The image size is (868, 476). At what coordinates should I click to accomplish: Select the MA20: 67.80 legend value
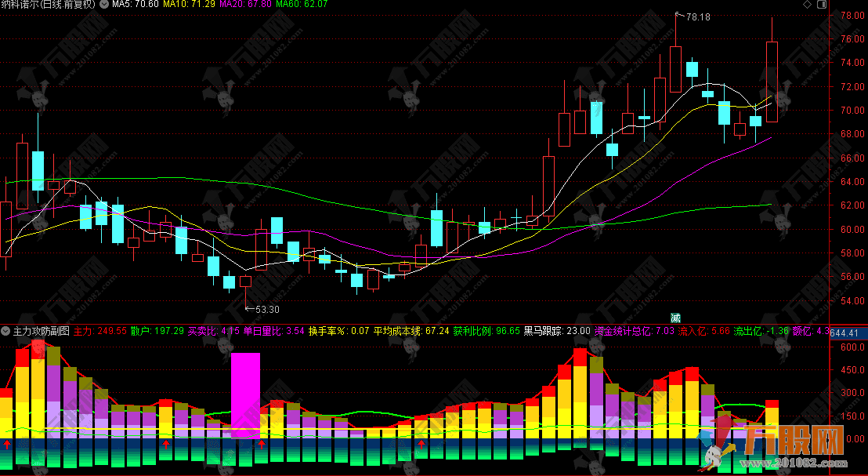coord(245,5)
